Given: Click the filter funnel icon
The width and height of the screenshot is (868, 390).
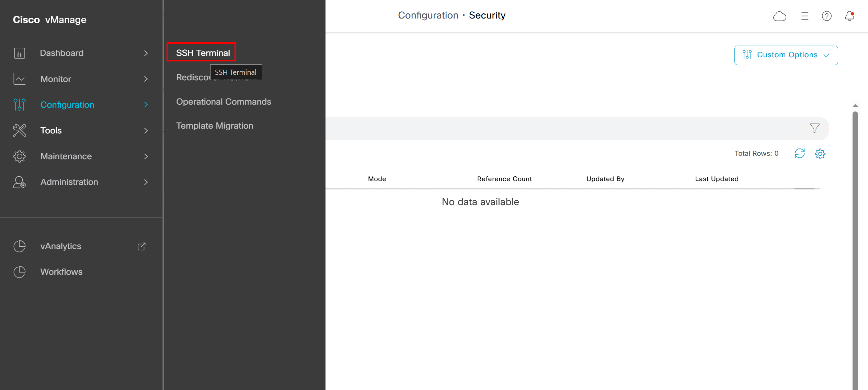Looking at the screenshot, I should (814, 128).
